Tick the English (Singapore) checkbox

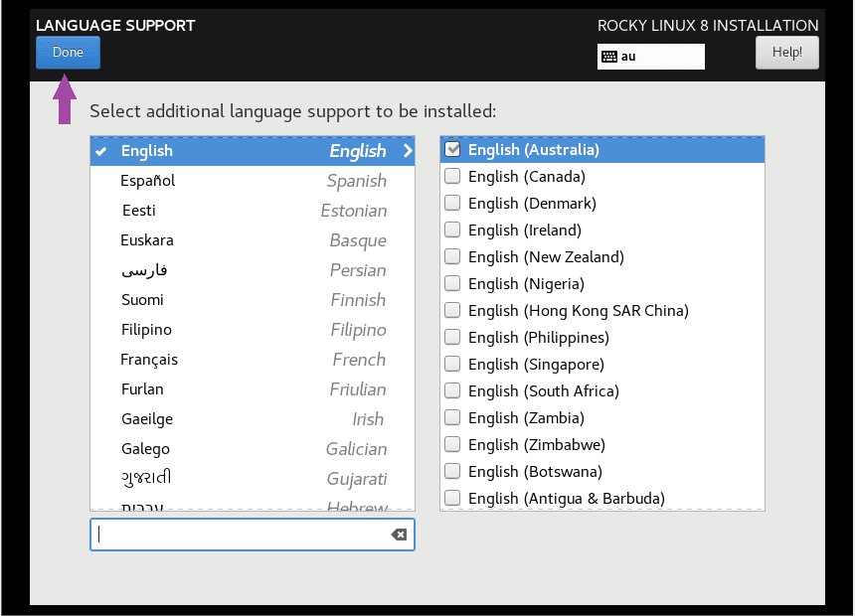452,364
